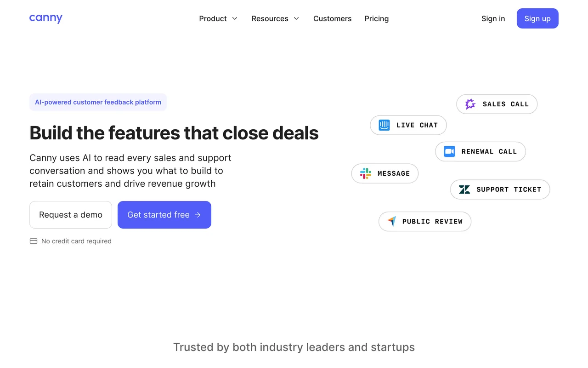588x368 pixels.
Task: Click the Zoom camera icon on Renewal Call
Action: tap(450, 151)
